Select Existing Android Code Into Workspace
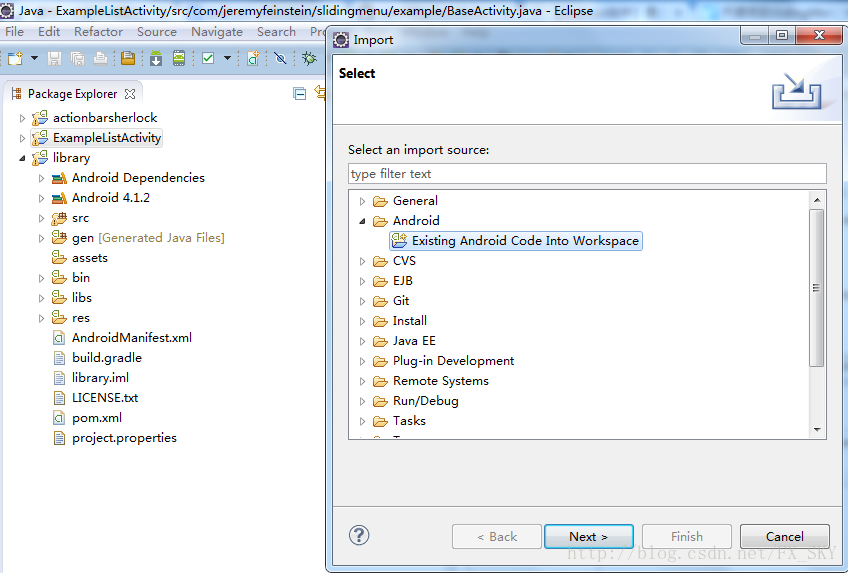 coord(524,241)
